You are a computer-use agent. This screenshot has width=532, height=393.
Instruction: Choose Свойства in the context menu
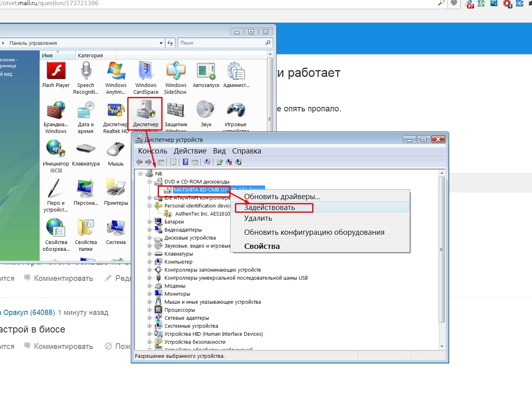(262, 246)
